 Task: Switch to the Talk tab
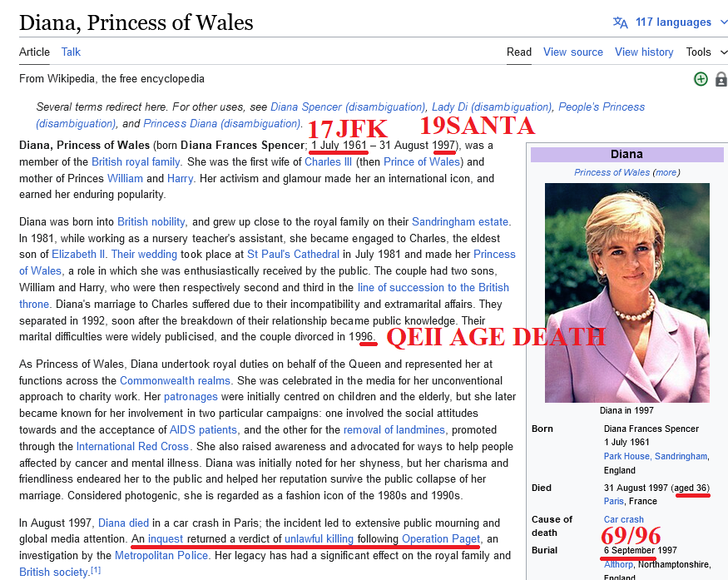pos(71,52)
